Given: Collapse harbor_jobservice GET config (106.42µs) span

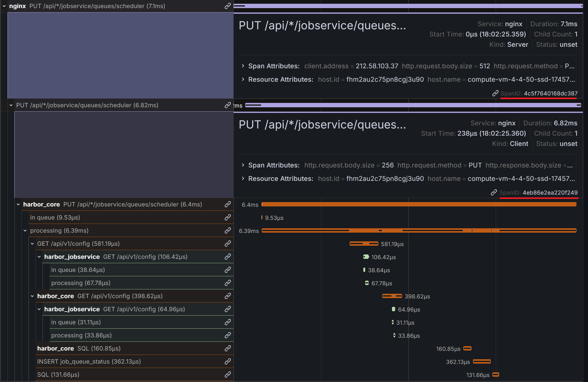Looking at the screenshot, I should pos(39,257).
